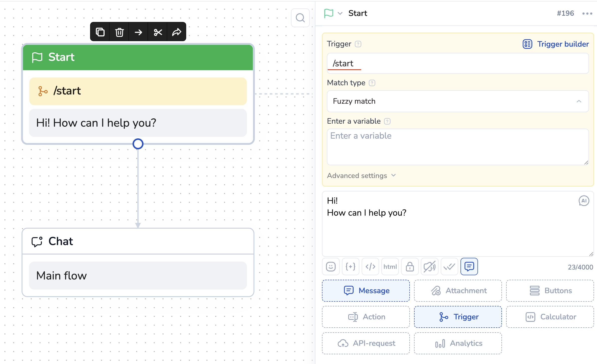
Task: Expand the chevron beside the flag icon
Action: (x=340, y=13)
